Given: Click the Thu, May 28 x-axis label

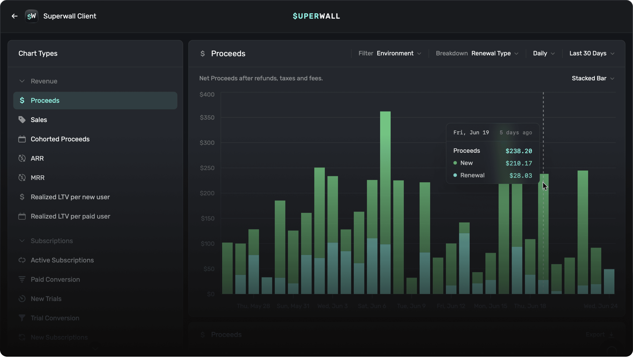Looking at the screenshot, I should coord(253,306).
